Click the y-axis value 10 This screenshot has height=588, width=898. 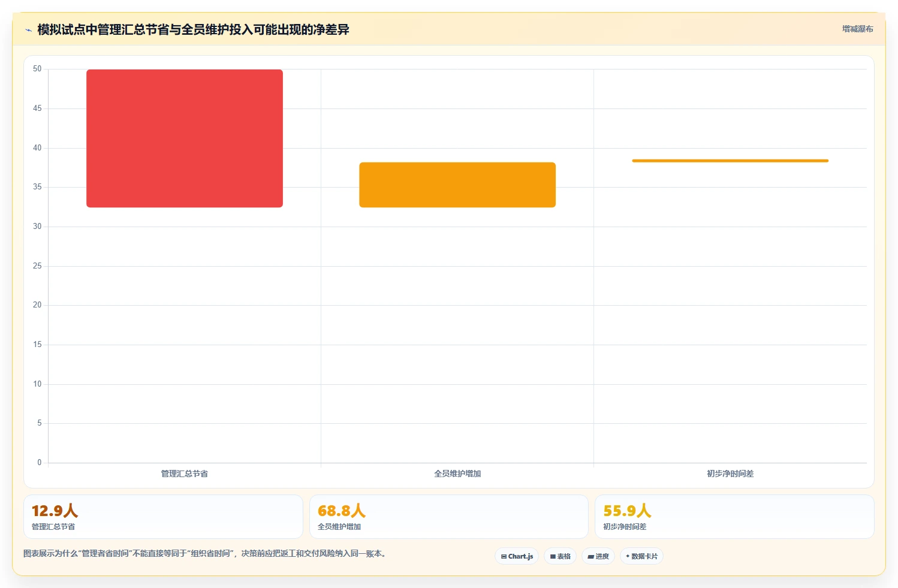click(x=37, y=384)
